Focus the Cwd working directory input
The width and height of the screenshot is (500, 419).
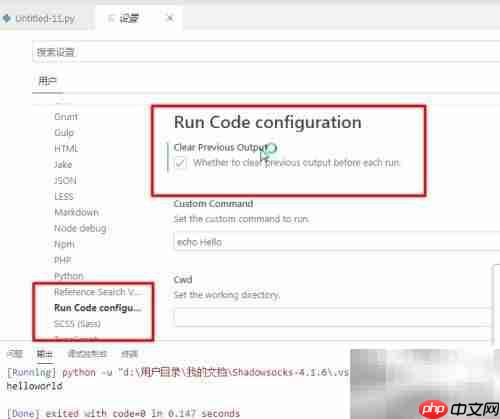[x=333, y=317]
